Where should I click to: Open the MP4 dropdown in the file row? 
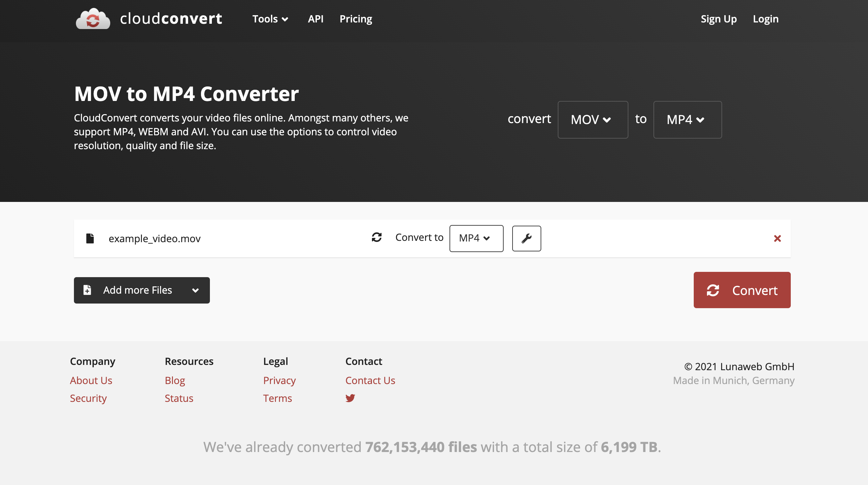pos(476,238)
